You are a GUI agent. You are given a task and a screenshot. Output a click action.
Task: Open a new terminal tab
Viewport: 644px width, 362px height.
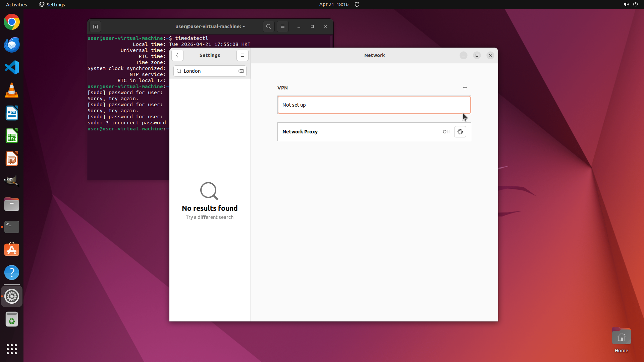[x=95, y=26]
